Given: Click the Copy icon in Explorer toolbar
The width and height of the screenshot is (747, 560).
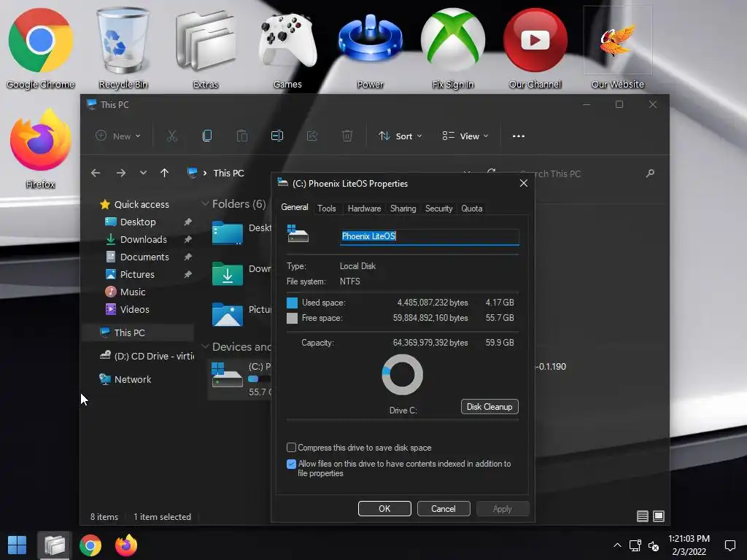Looking at the screenshot, I should (206, 136).
